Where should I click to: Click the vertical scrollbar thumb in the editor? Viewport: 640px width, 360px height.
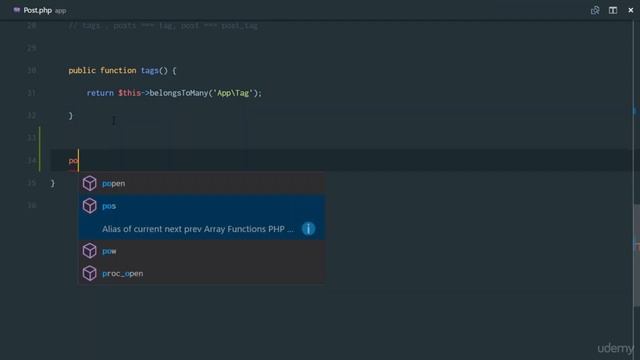636,255
